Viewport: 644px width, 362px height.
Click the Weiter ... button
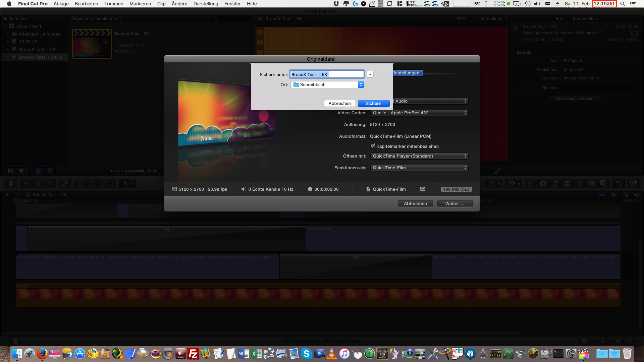coord(455,204)
